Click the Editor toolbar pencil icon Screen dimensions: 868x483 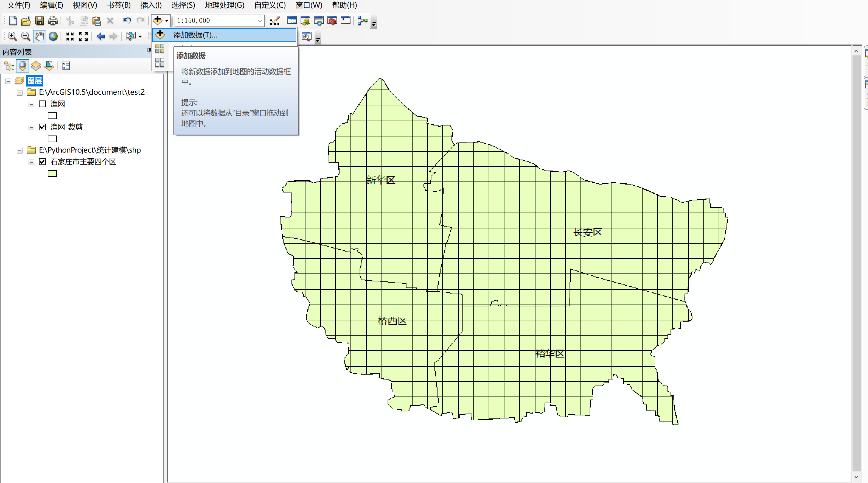(274, 21)
